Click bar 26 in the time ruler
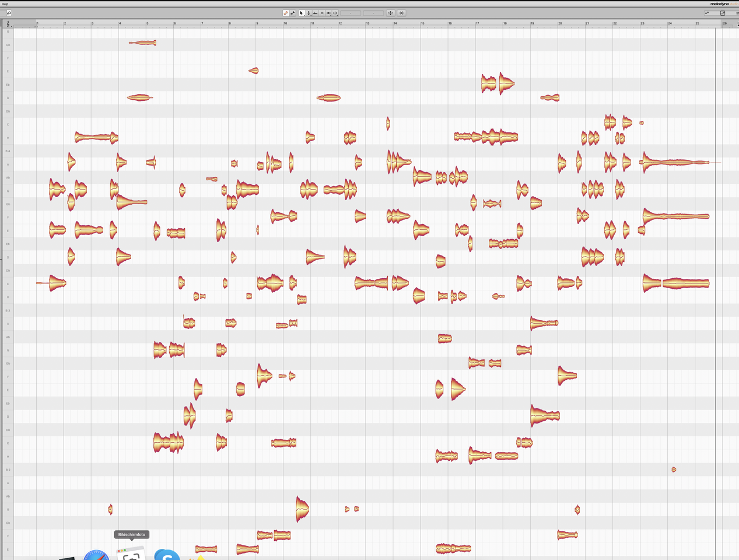The image size is (739, 560). click(725, 23)
